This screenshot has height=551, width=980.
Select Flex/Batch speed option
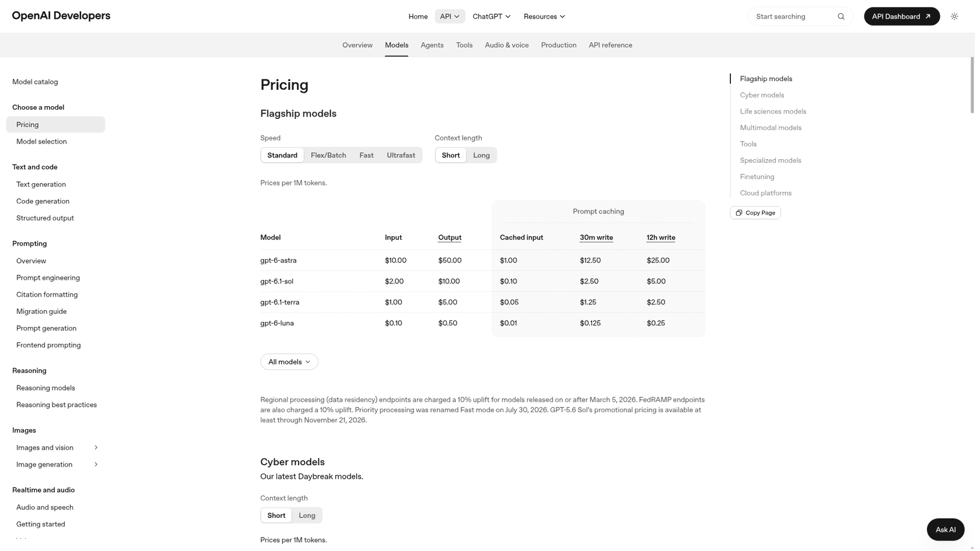pyautogui.click(x=328, y=155)
